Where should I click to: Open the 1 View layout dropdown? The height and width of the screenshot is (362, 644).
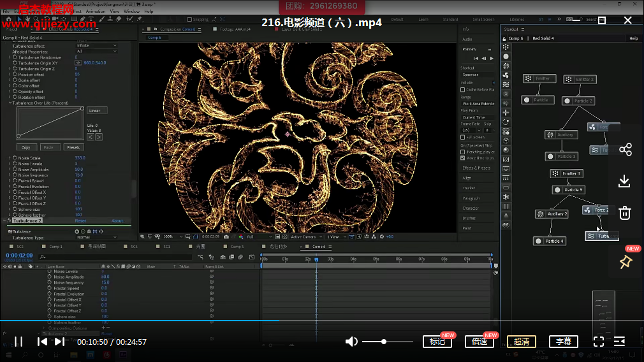click(337, 237)
